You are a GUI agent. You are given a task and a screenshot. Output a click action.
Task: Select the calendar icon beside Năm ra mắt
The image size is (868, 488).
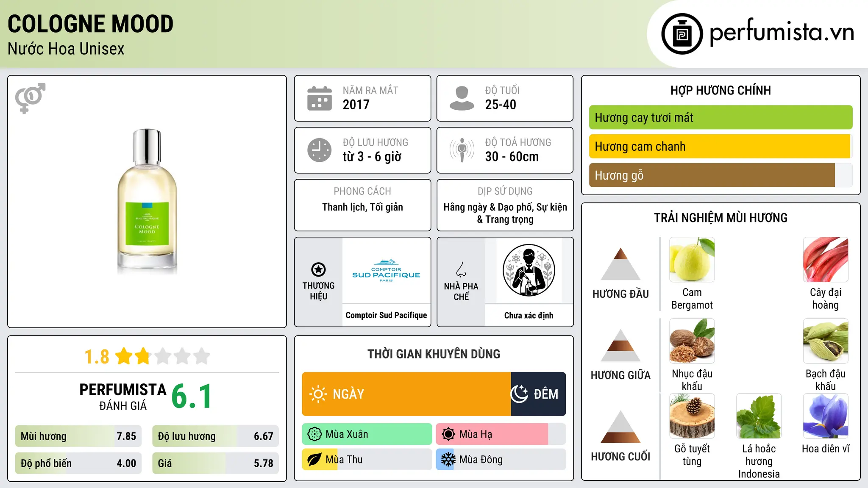[320, 98]
